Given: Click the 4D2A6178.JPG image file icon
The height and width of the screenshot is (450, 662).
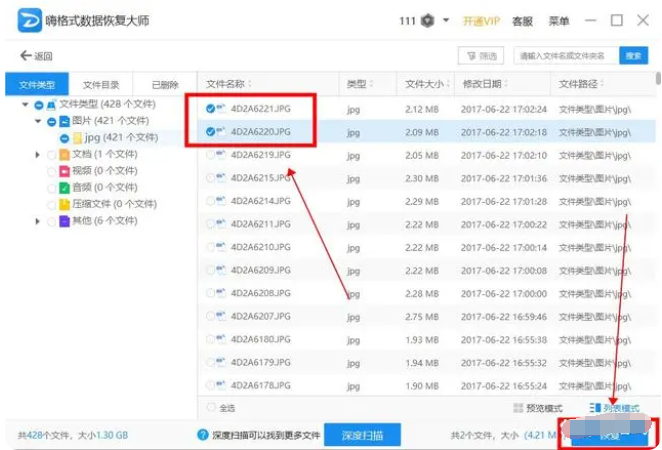Looking at the screenshot, I should coord(221,385).
